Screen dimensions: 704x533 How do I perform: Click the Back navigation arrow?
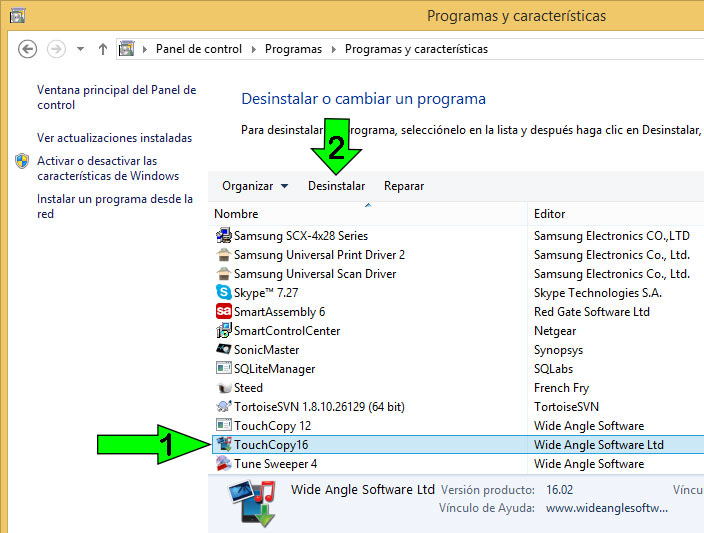click(x=27, y=49)
